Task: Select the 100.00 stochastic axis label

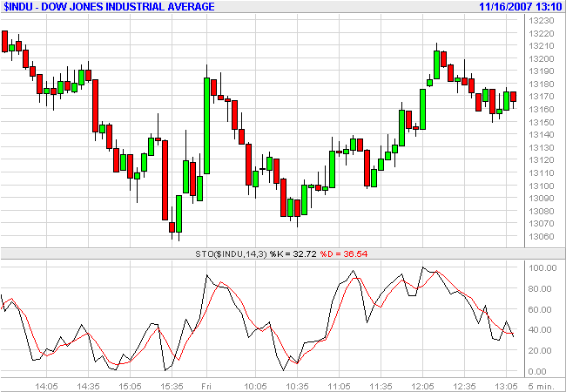Action: click(542, 268)
